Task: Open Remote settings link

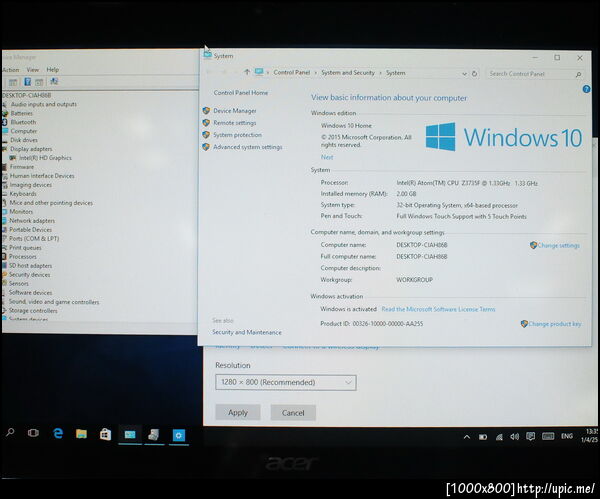Action: click(x=235, y=123)
